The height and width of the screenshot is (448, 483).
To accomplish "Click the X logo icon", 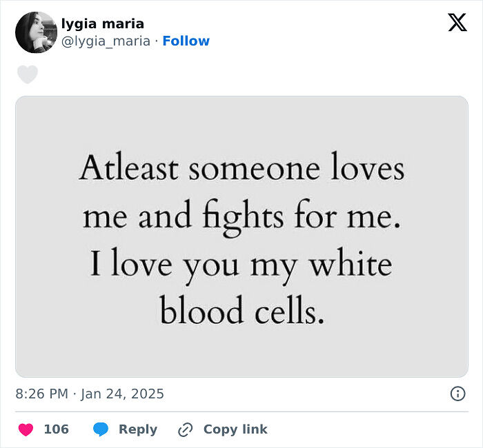I will (x=457, y=23).
